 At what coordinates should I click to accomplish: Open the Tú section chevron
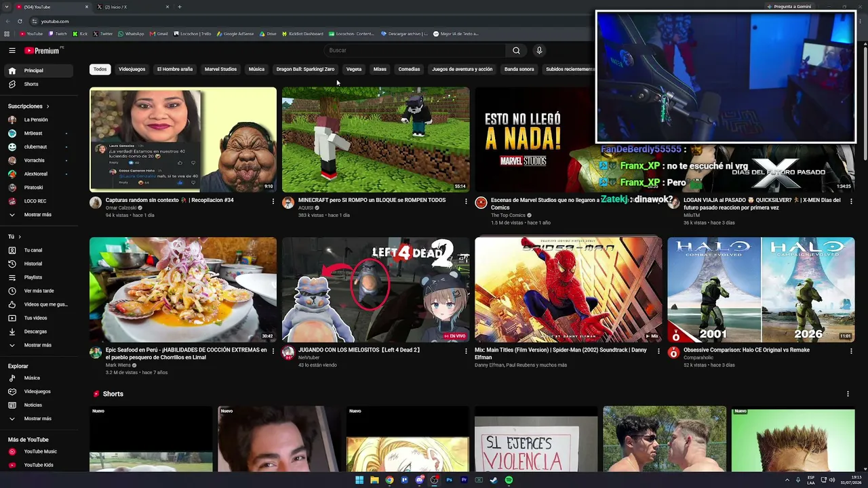[20, 237]
